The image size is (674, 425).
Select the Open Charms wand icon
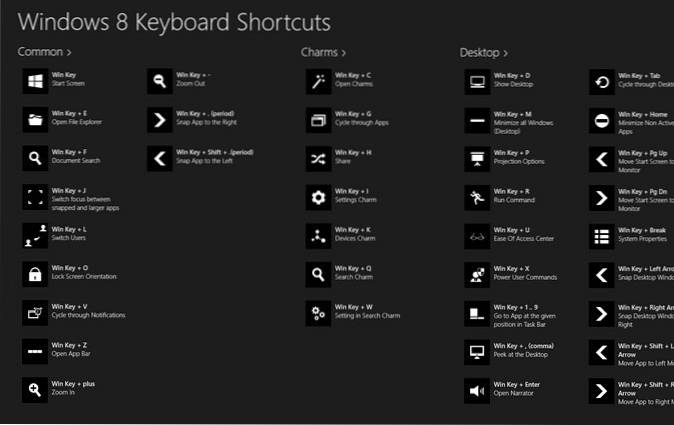(x=318, y=80)
